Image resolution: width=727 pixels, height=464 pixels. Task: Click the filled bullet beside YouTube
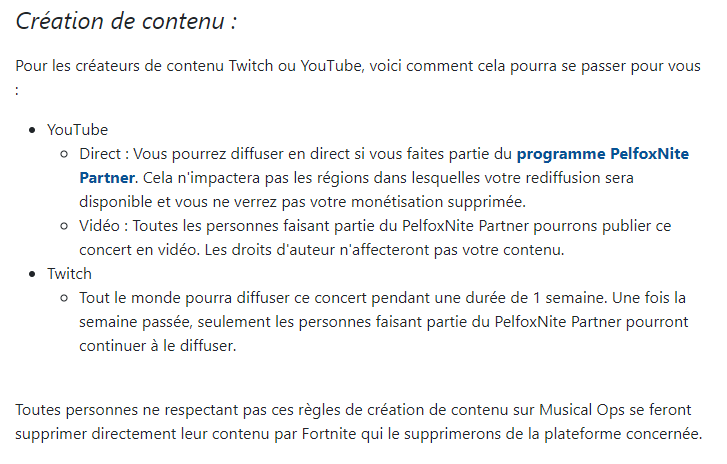37,130
